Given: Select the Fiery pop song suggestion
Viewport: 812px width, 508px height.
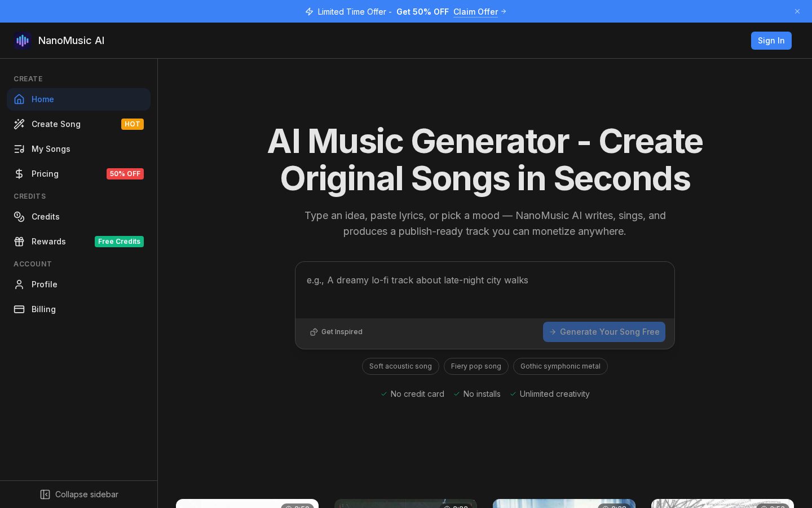Looking at the screenshot, I should pos(476,366).
